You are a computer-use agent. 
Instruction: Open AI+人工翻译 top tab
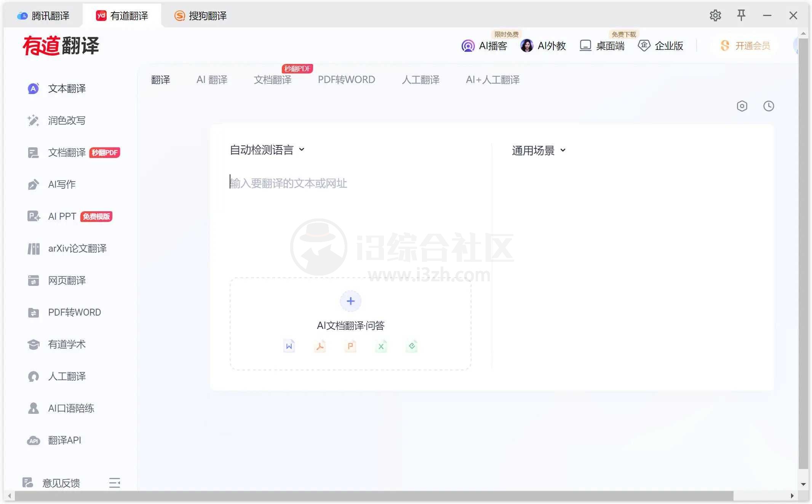[x=493, y=80]
